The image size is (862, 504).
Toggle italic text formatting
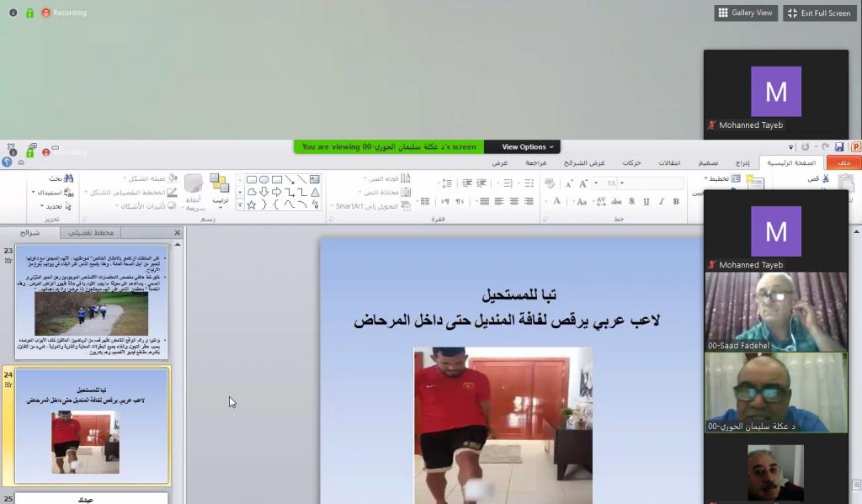pyautogui.click(x=661, y=201)
